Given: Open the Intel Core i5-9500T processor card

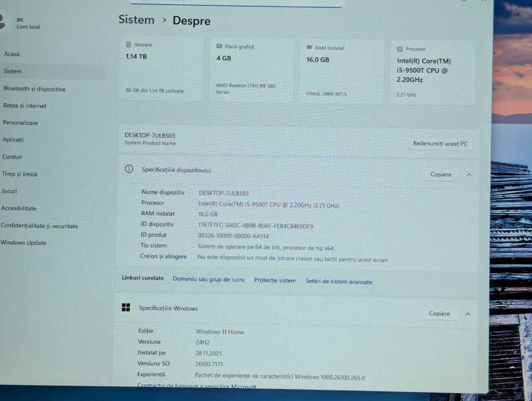Looking at the screenshot, I should click(x=432, y=73).
